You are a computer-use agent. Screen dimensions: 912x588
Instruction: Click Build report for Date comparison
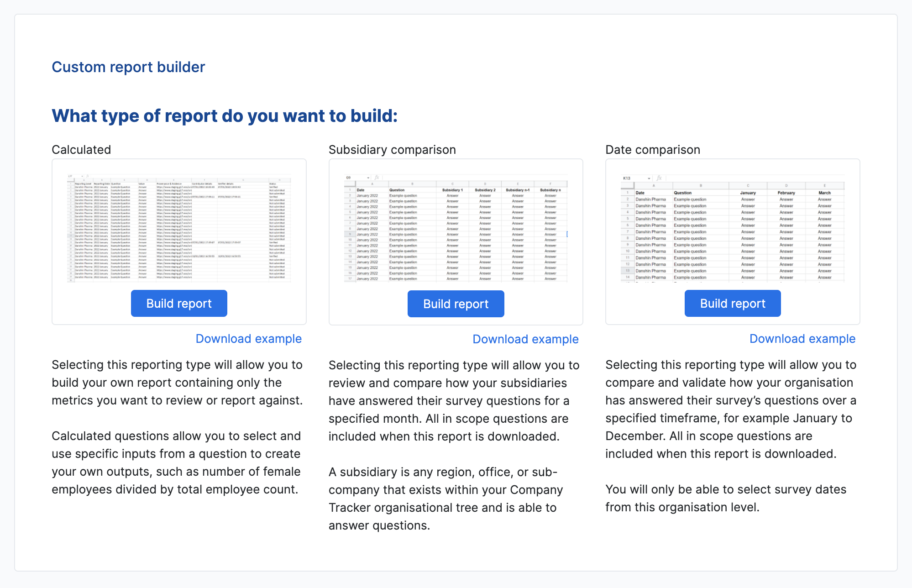(x=732, y=304)
